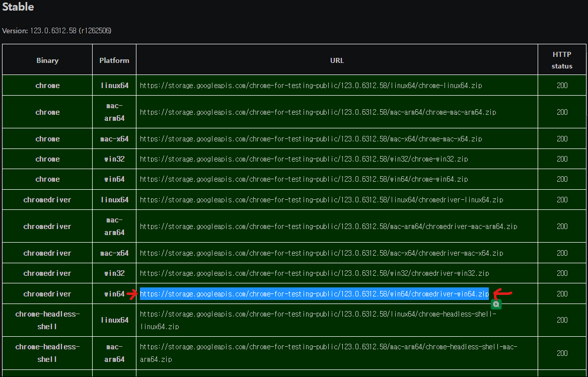588x377 pixels.
Task: Click the URL column header
Action: click(337, 60)
